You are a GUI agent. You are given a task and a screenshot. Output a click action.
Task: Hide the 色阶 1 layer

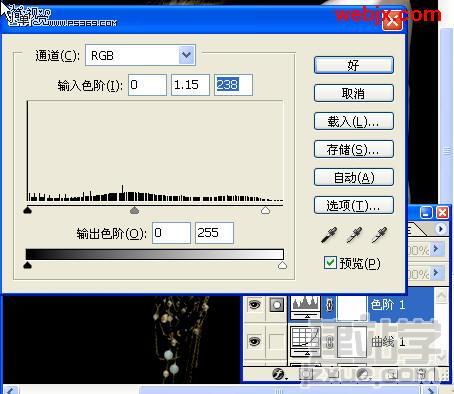tap(255, 304)
